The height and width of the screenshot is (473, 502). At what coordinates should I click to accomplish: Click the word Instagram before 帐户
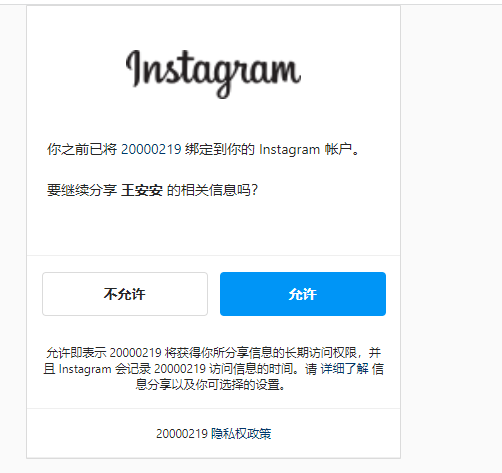[290, 150]
